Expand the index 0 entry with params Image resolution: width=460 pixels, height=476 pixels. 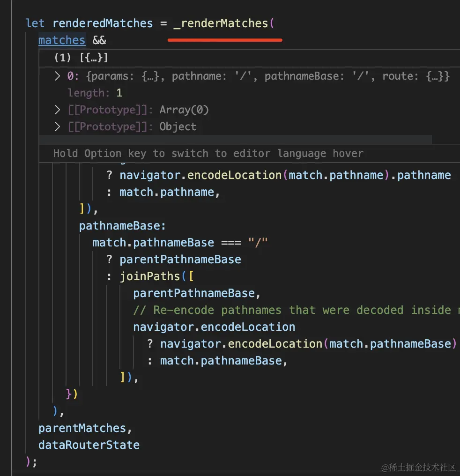click(57, 76)
